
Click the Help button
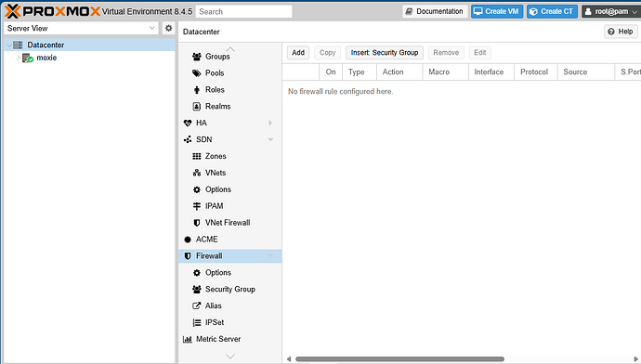621,32
